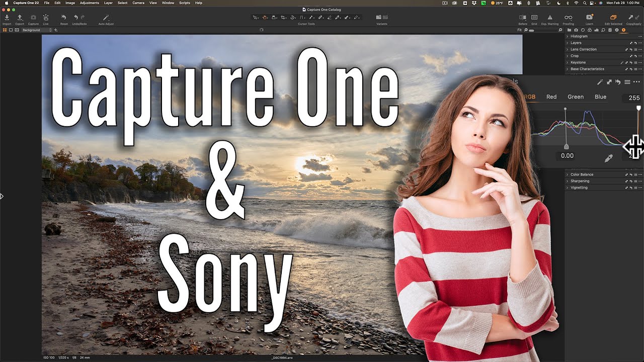The width and height of the screenshot is (644, 362).
Task: Open the Capture One 22 app menu
Action: click(x=26, y=3)
